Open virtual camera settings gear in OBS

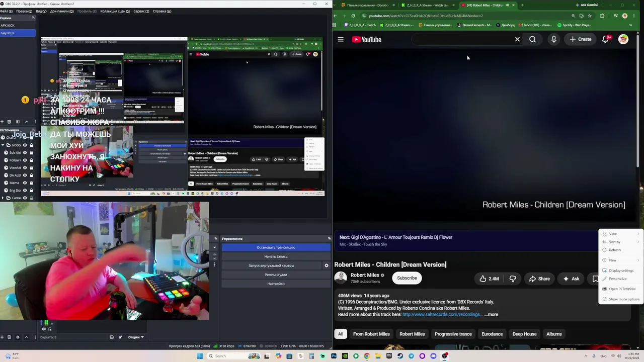pos(326,265)
